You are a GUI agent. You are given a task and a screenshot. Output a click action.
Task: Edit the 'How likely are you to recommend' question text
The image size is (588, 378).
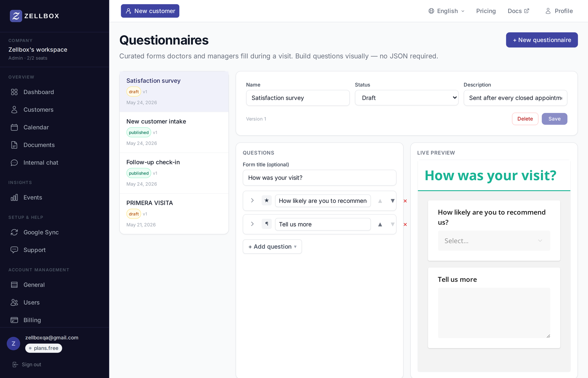tap(323, 201)
